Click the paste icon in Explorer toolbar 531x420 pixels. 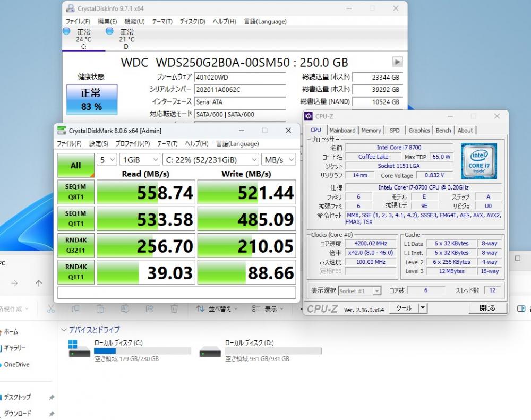click(x=100, y=308)
